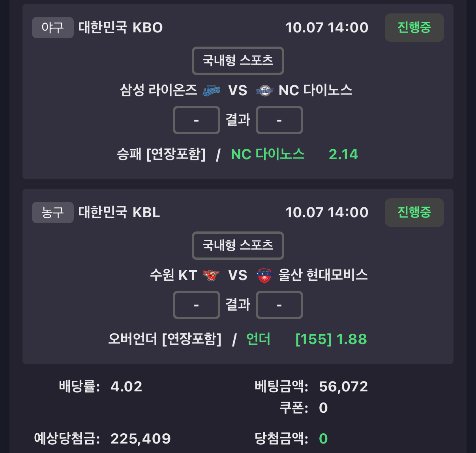
Task: Click 진행중 status on the KBL match
Action: click(414, 212)
